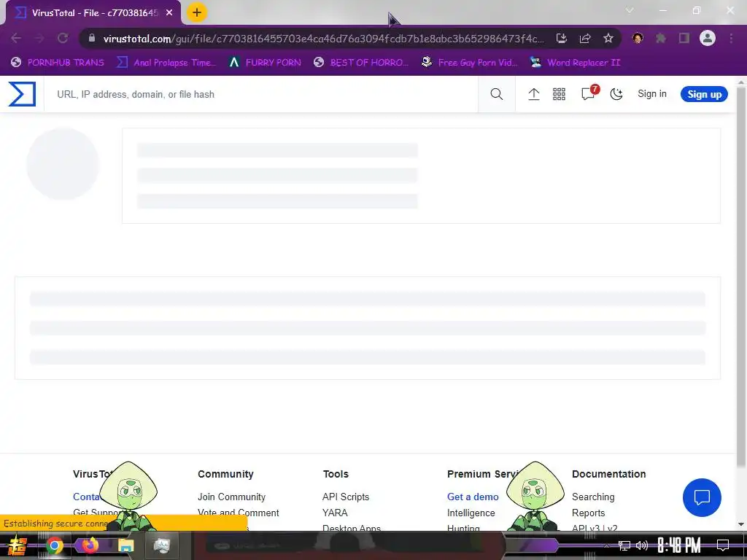The height and width of the screenshot is (560, 747).
Task: Open the blue chat bubble button
Action: click(702, 497)
